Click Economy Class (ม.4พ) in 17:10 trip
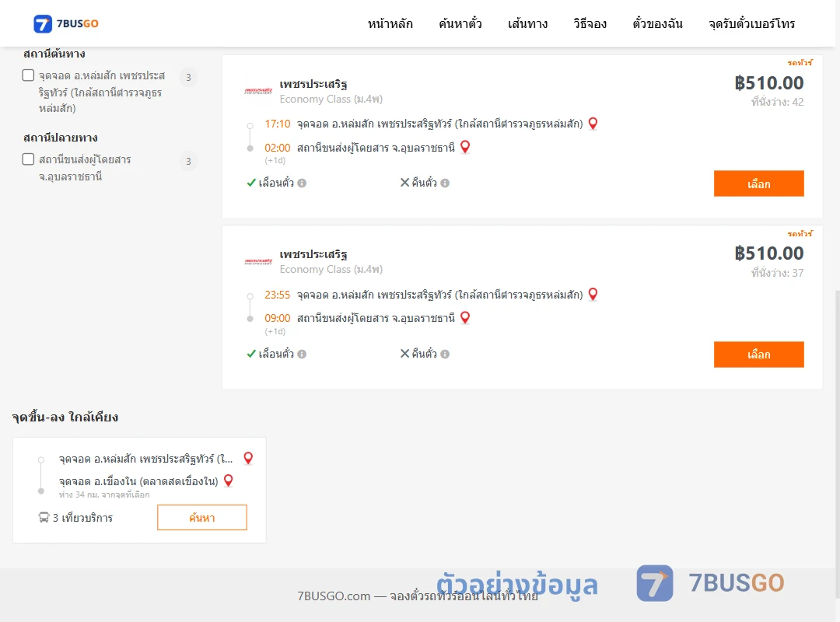 click(331, 99)
